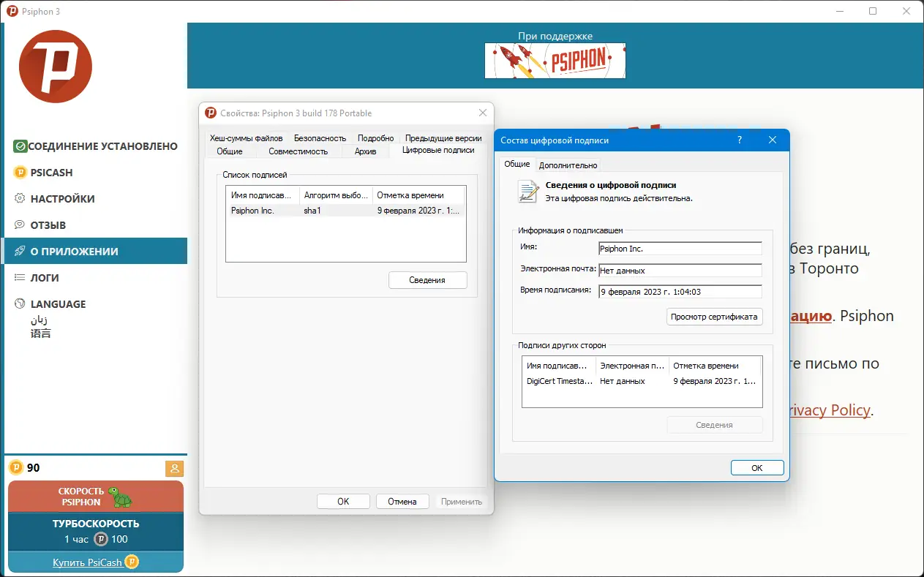Image resolution: width=924 pixels, height=577 pixels.
Task: Open the LANGUAGE section
Action: [x=96, y=304]
